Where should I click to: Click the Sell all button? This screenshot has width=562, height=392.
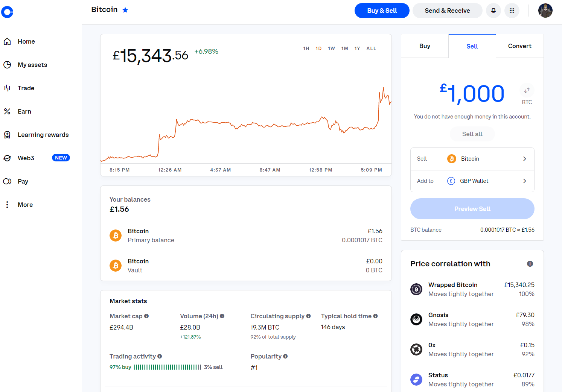(472, 134)
